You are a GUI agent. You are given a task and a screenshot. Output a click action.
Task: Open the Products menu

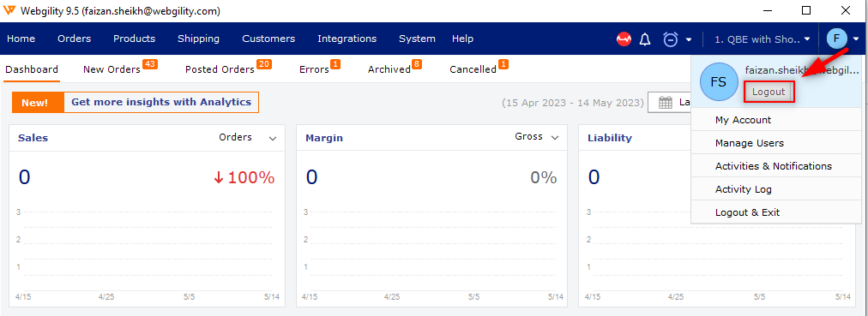click(x=134, y=39)
